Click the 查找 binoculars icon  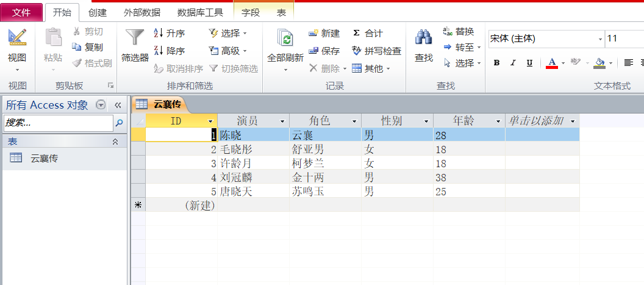click(x=423, y=37)
